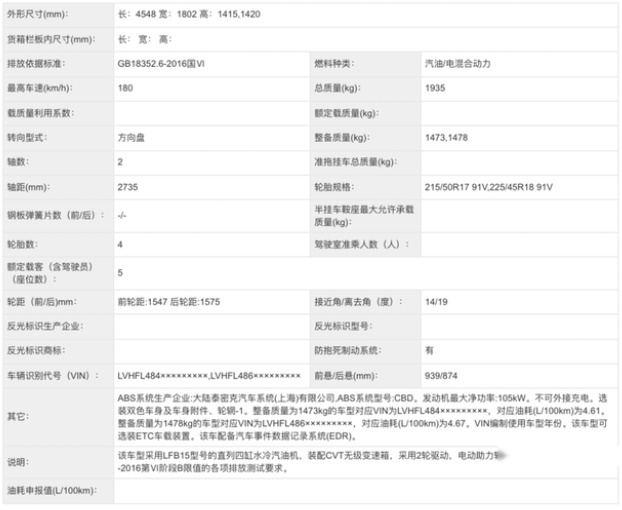622x510 pixels.
Task: Click the 轮胎规格 label
Action: (x=334, y=187)
